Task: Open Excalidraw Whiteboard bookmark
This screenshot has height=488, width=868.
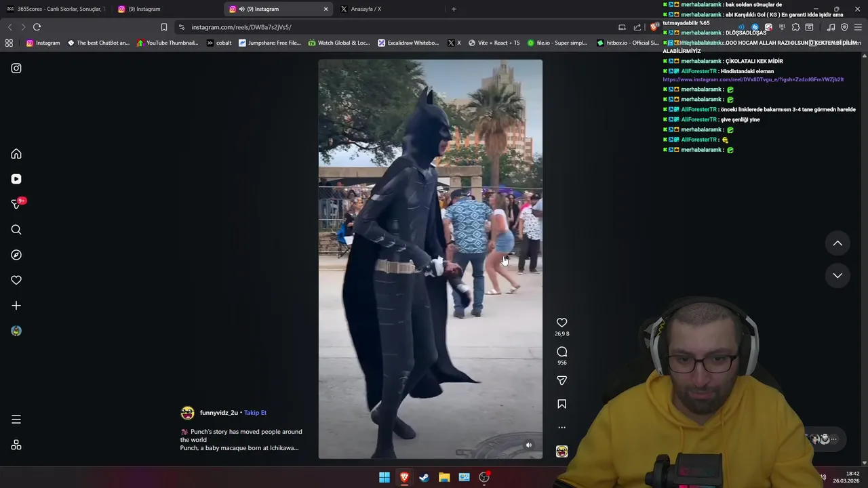Action: [x=408, y=43]
